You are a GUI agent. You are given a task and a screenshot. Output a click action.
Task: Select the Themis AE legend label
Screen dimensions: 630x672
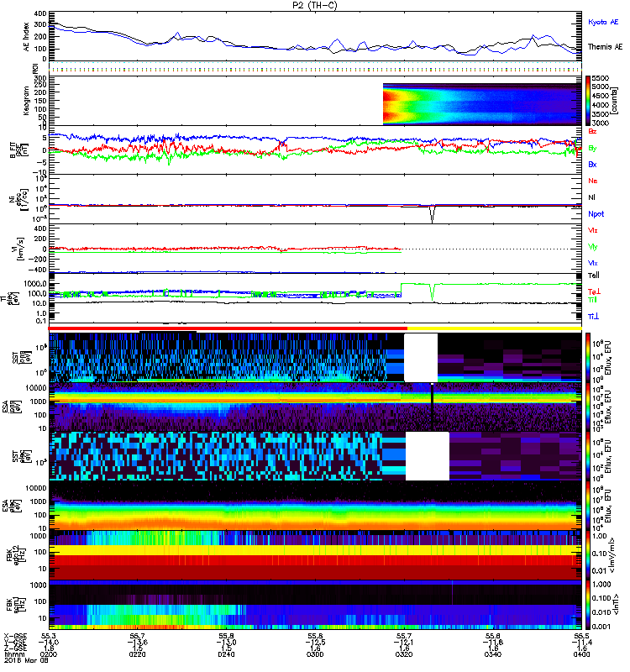605,47
